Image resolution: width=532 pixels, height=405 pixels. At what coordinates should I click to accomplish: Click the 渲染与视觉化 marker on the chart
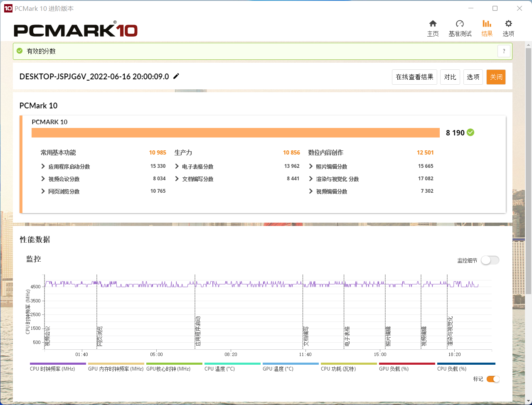click(x=450, y=331)
